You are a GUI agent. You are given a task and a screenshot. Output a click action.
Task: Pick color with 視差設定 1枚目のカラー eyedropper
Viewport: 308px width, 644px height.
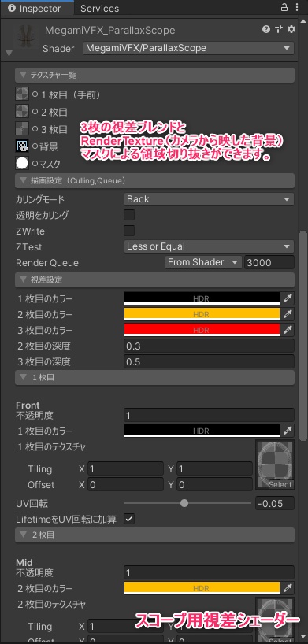[x=288, y=298]
